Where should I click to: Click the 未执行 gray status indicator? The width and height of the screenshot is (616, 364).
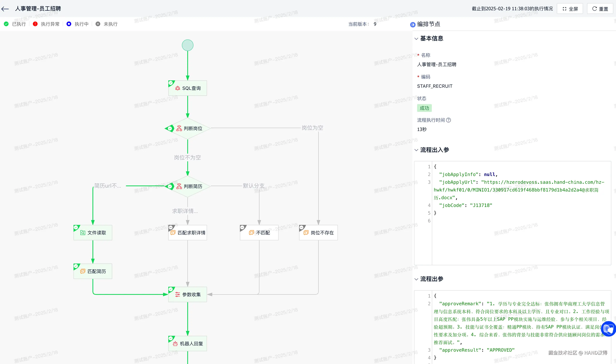[98, 24]
